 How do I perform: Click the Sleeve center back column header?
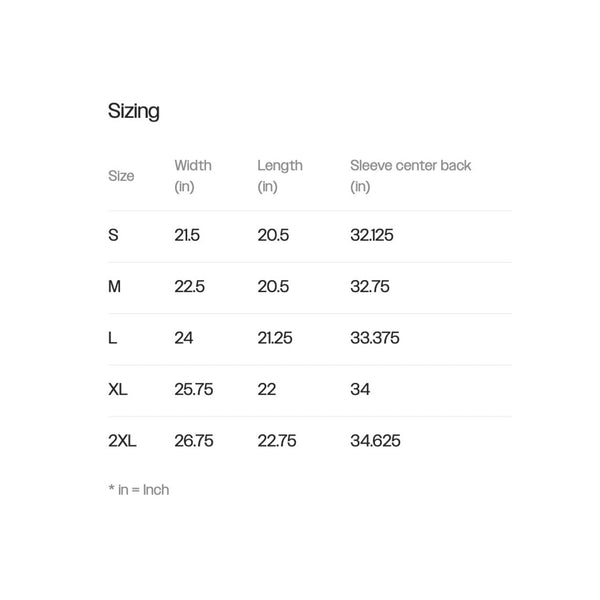point(411,176)
